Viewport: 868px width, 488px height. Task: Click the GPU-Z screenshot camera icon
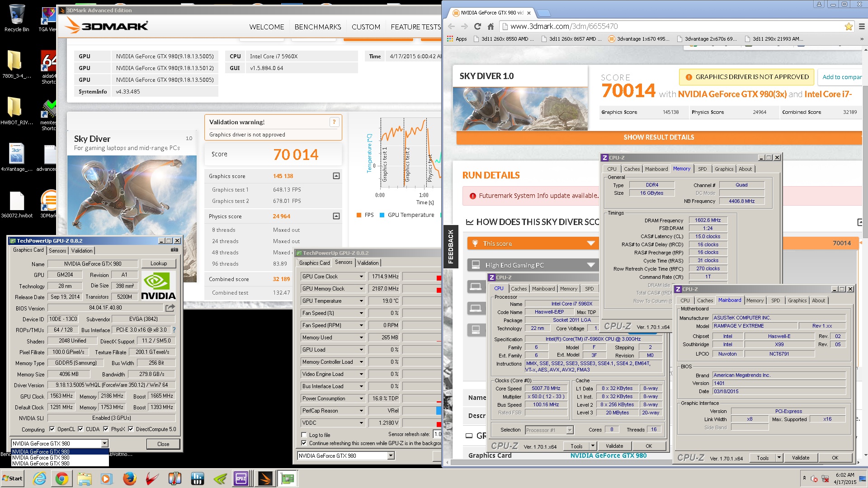point(174,250)
